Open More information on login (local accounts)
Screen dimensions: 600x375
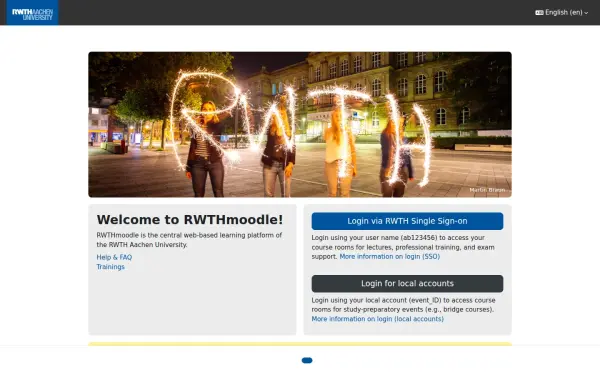[377, 319]
